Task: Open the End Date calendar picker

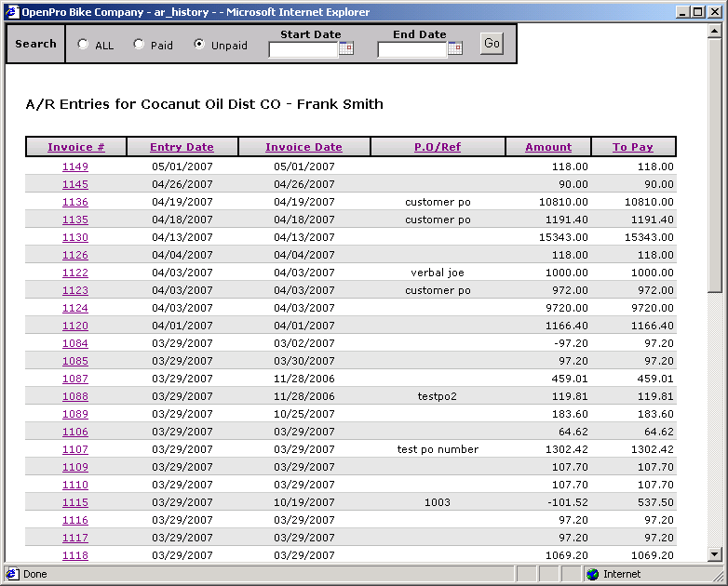Action: tap(455, 49)
